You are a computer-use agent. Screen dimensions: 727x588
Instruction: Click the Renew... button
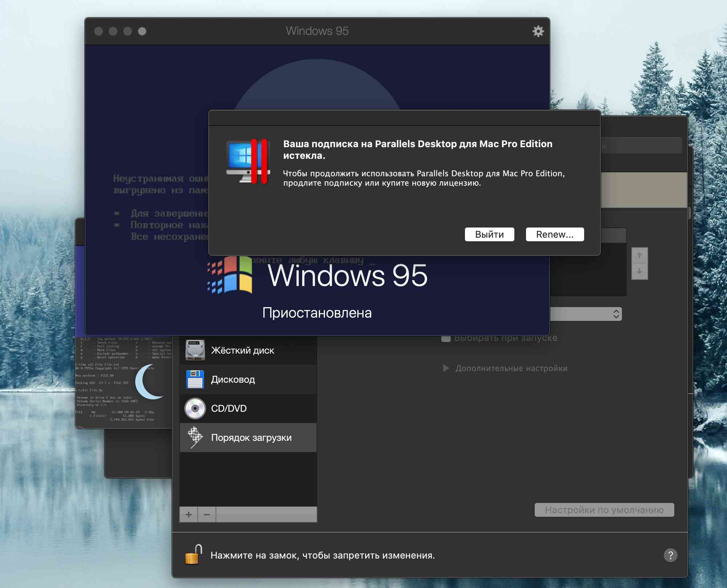click(555, 234)
